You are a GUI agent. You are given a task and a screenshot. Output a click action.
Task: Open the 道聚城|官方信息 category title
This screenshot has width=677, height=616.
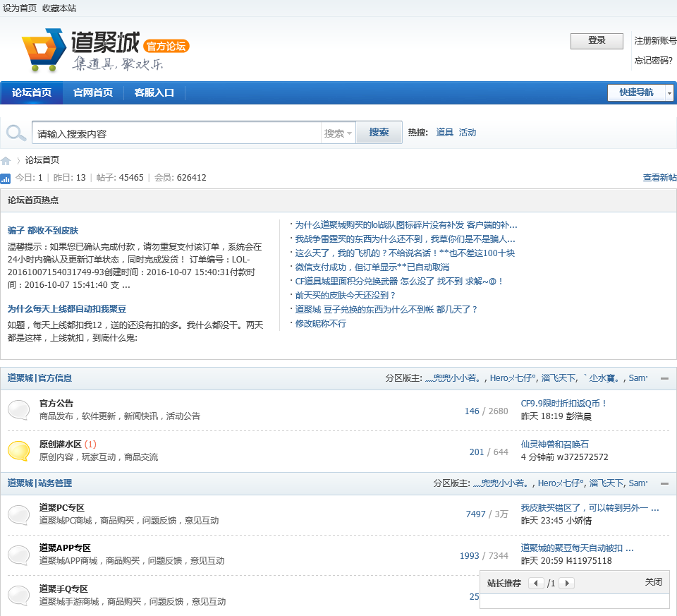tap(39, 378)
